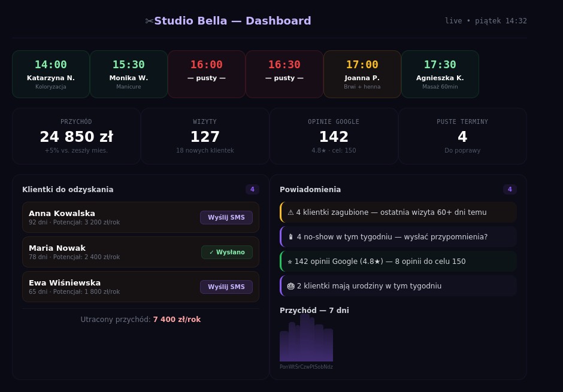
Task: Open the 17:30 Agnieszka K. massage slot
Action: point(440,74)
